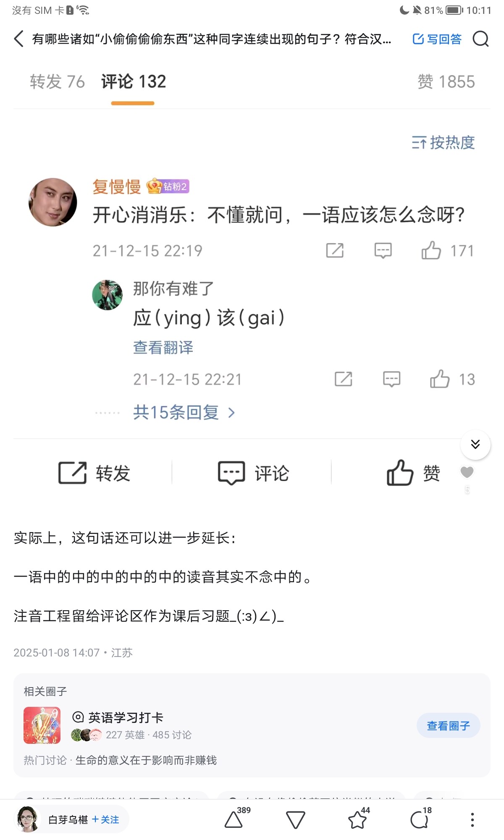Tap the star favorite icon
504x840 pixels.
(357, 819)
